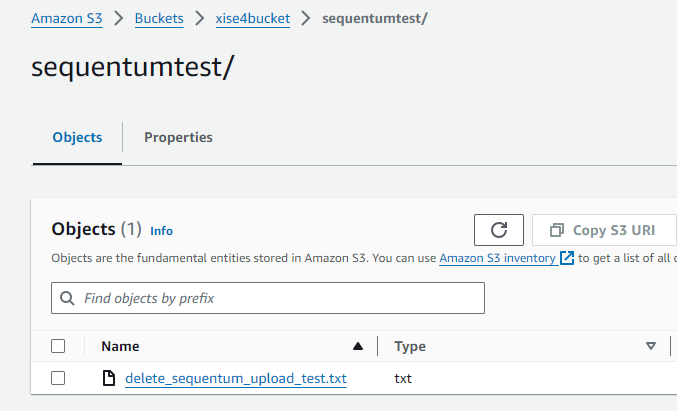Toggle the select-all objects checkbox
This screenshot has height=411, width=677.
[x=58, y=346]
